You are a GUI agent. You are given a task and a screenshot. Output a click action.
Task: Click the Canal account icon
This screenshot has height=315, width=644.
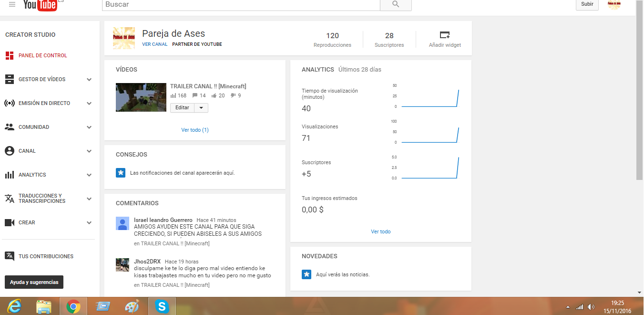click(x=10, y=151)
